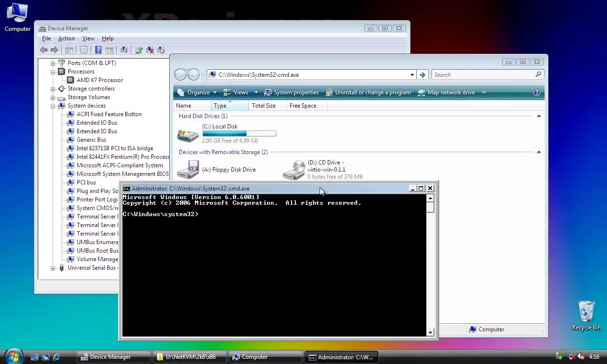Select ACPI Fixed Feature Button device
This screenshot has height=364, width=607.
pyautogui.click(x=109, y=114)
